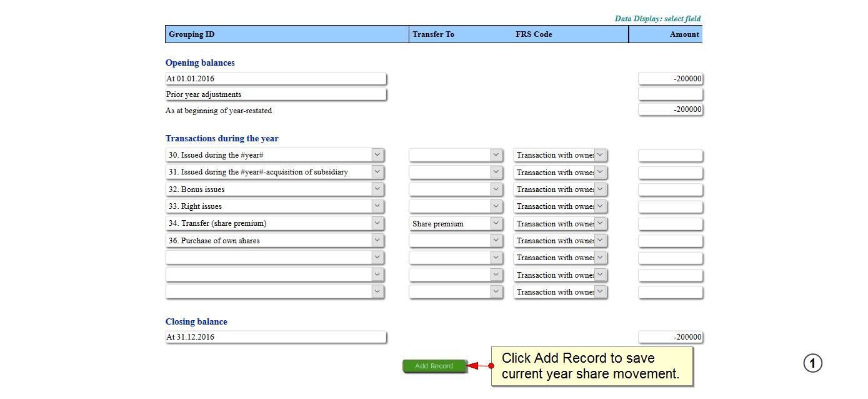This screenshot has width=868, height=399.
Task: Open '31. Issued during year-acquisition of subsidiary' dropdown
Action: (x=377, y=172)
